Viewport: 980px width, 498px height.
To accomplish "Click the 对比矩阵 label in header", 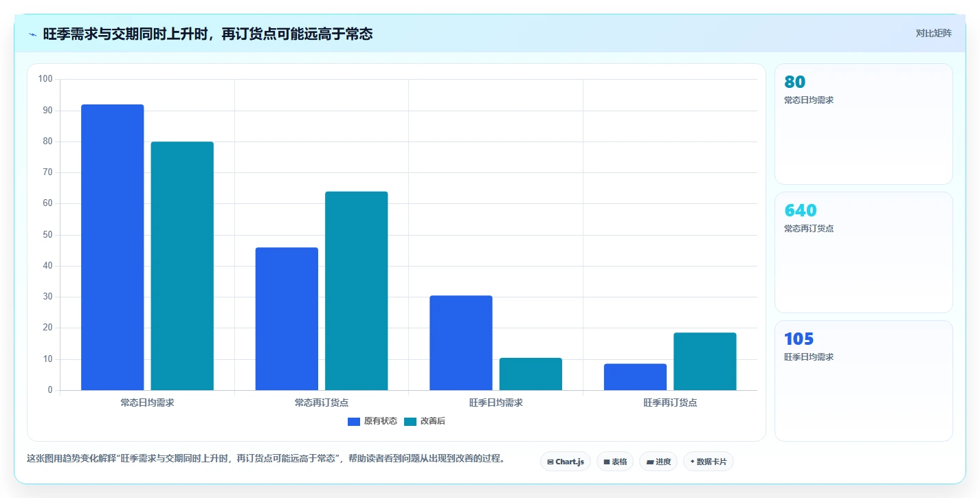I will click(x=933, y=33).
